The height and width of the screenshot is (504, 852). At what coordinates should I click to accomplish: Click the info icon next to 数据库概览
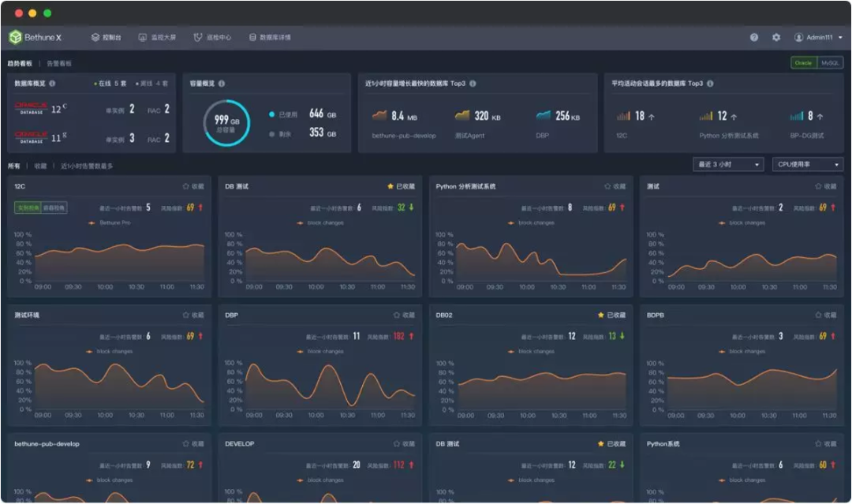52,84
